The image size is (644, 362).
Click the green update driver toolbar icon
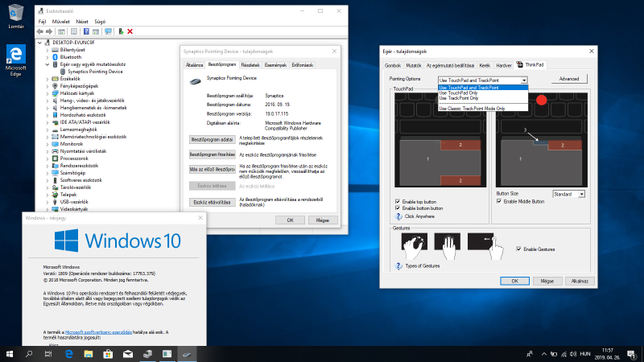pos(121,31)
